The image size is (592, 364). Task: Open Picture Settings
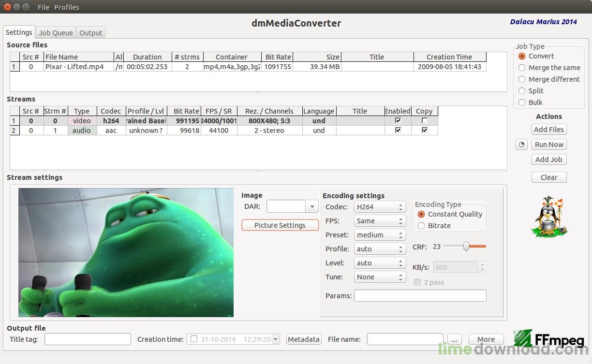coord(280,225)
